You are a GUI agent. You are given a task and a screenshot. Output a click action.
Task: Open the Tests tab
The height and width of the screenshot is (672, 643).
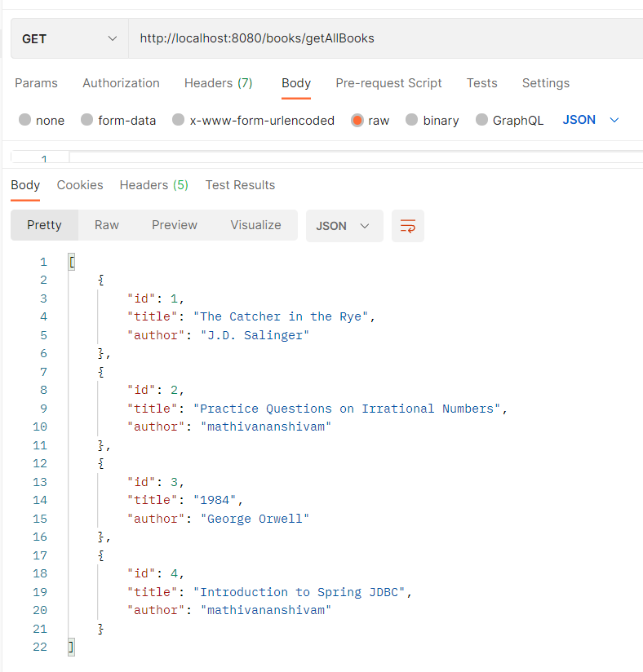[x=481, y=83]
